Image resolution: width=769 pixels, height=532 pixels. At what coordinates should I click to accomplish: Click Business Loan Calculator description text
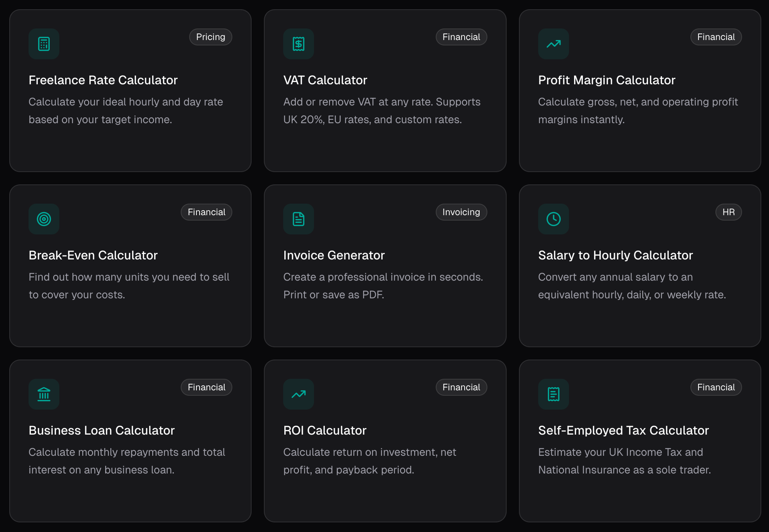tap(127, 461)
